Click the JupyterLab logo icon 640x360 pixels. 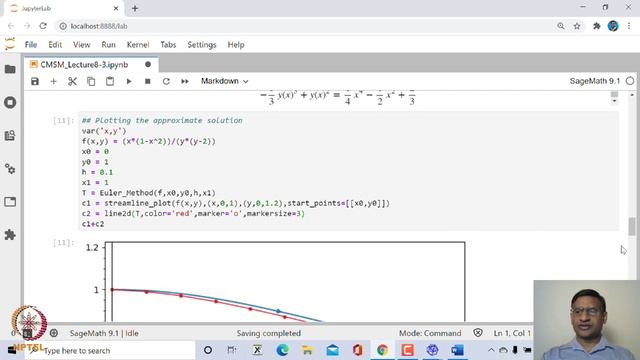[x=10, y=44]
